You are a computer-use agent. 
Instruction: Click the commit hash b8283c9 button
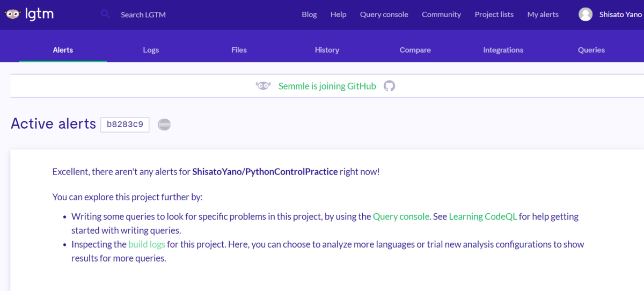point(125,125)
